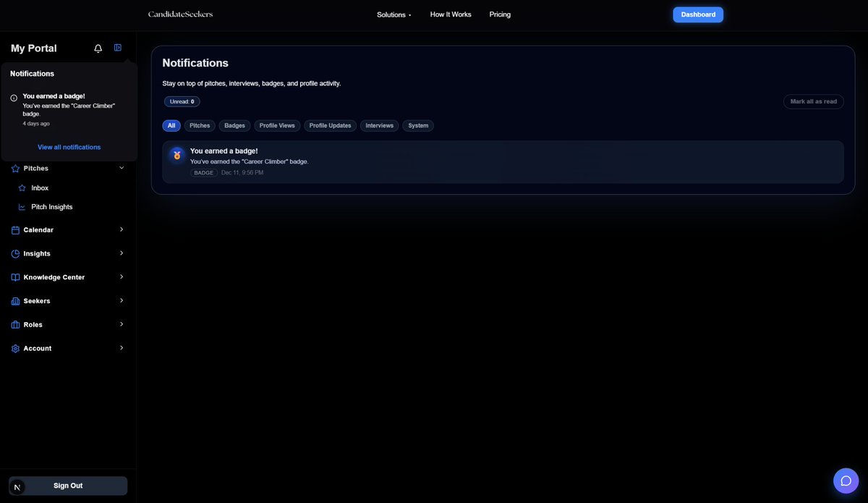The width and height of the screenshot is (868, 503).
Task: Select the All filter tab
Action: 171,126
